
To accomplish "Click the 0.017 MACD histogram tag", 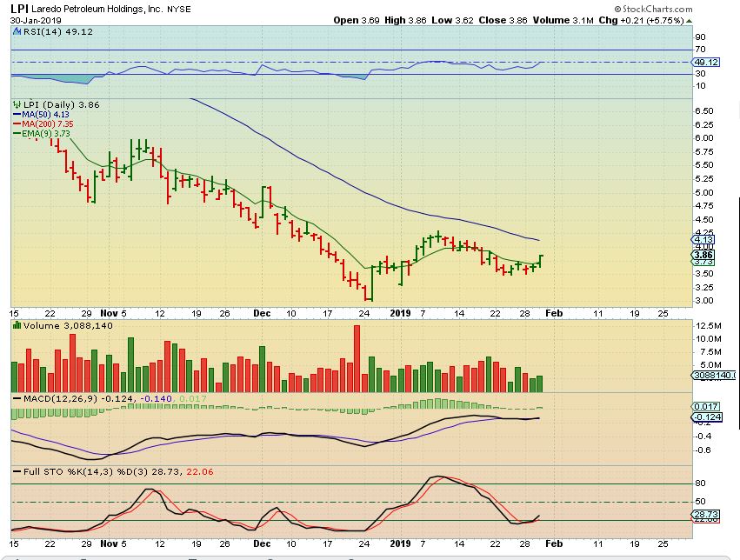I will click(x=706, y=406).
